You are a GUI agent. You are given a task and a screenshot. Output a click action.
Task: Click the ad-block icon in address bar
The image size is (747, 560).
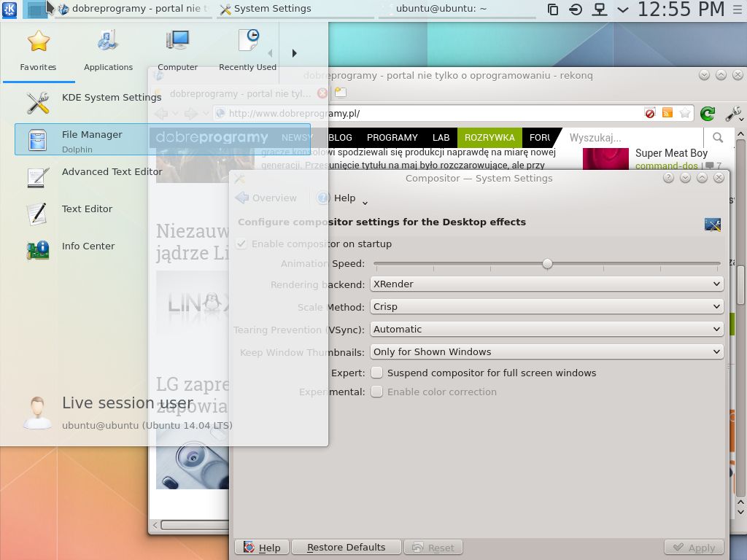(x=650, y=113)
